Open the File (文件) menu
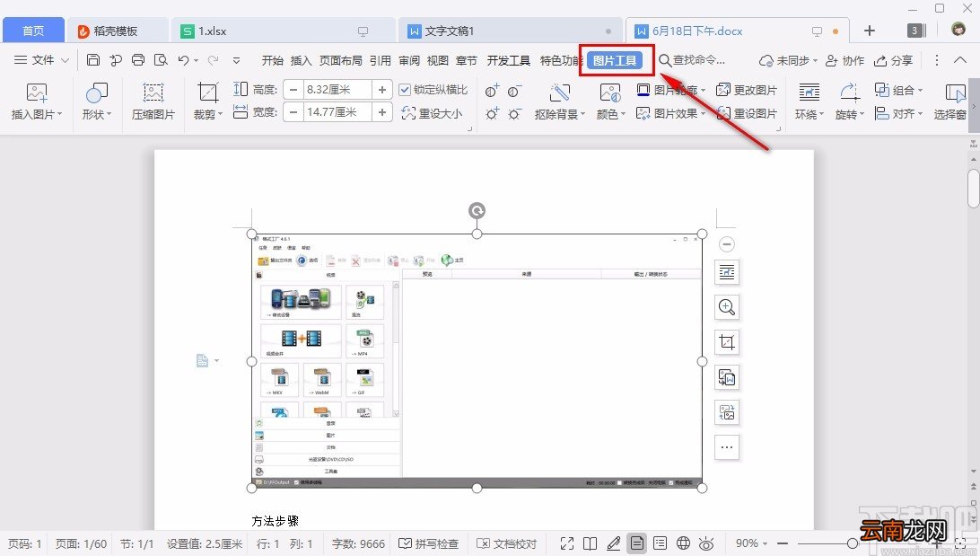The image size is (980, 556). point(41,60)
